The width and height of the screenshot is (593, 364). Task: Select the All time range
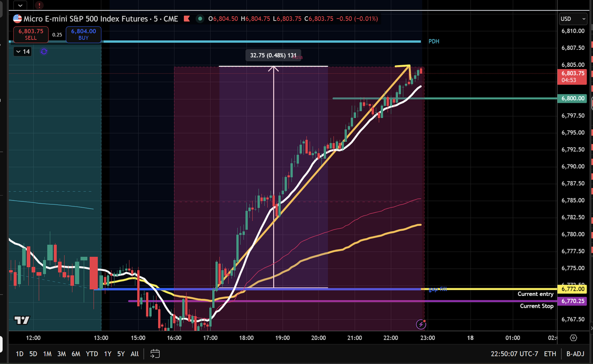(x=134, y=354)
